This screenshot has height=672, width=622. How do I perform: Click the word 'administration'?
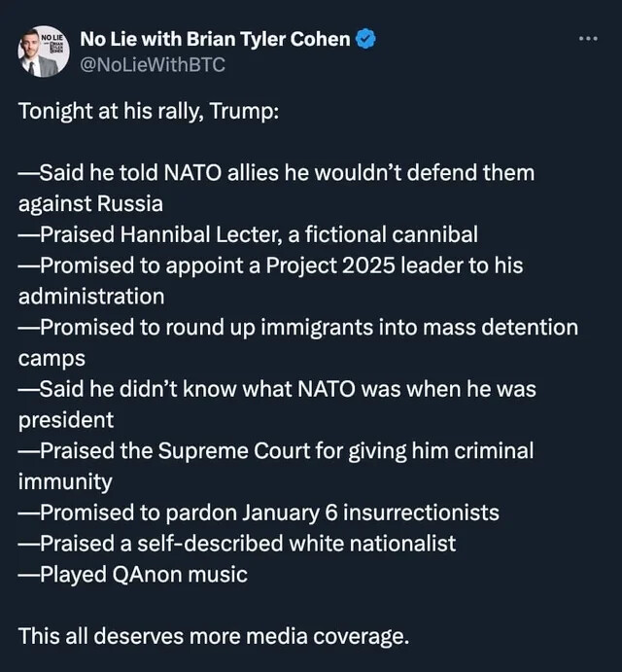[x=91, y=297]
